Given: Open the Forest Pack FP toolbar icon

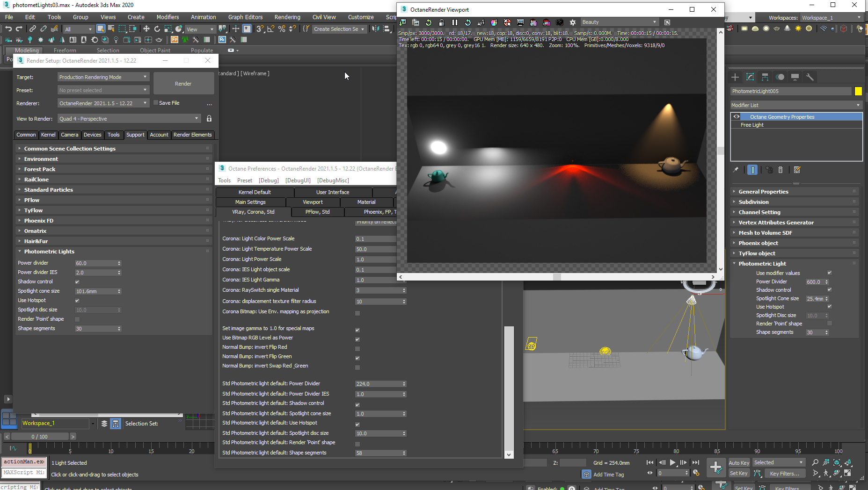Looking at the screenshot, I should [175, 40].
